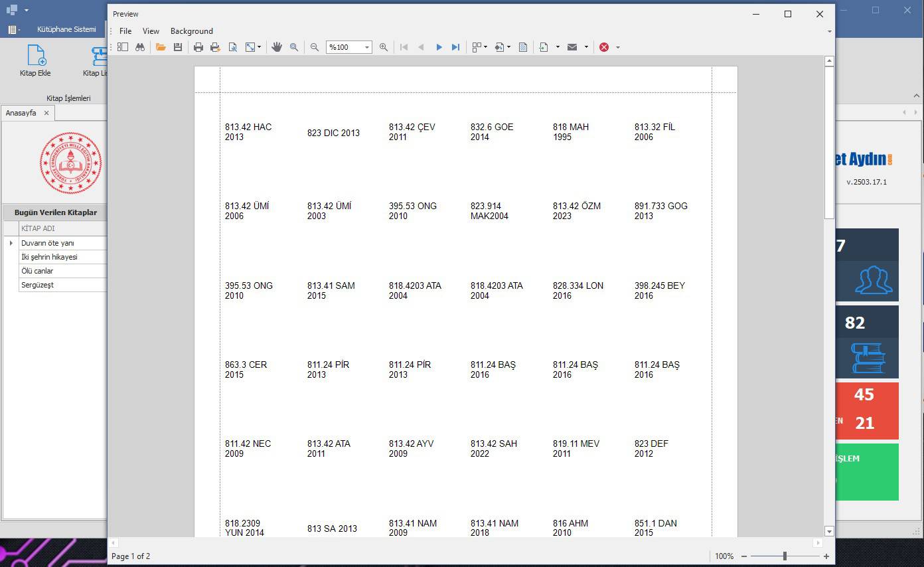The height and width of the screenshot is (567, 924).
Task: Open the Background menu
Action: [x=191, y=31]
